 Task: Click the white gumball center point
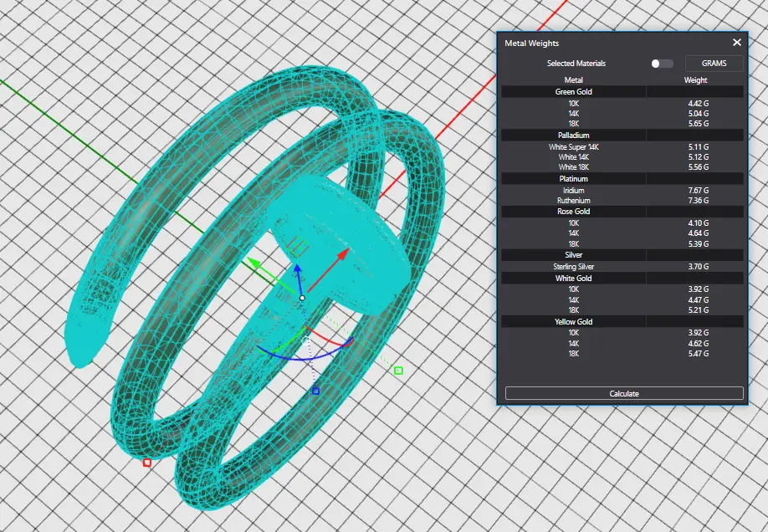(x=302, y=298)
